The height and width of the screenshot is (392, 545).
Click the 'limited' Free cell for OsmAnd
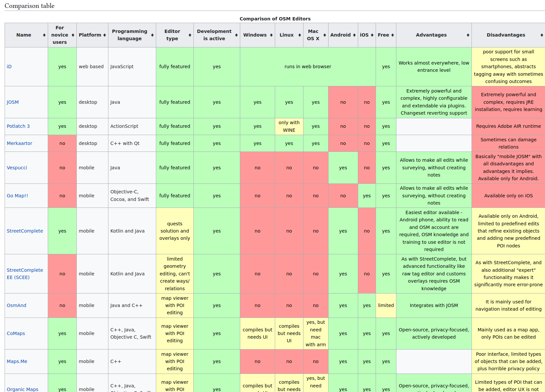pyautogui.click(x=386, y=305)
